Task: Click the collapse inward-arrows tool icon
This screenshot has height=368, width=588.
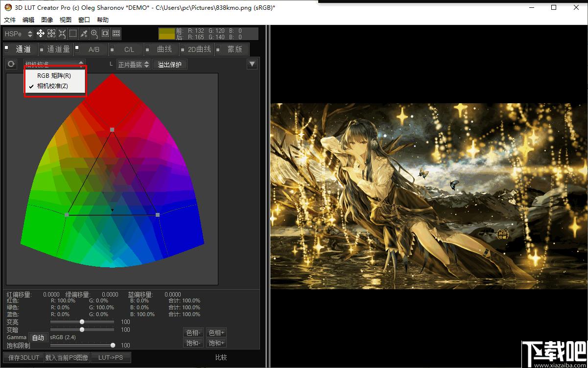Action: pyautogui.click(x=62, y=34)
